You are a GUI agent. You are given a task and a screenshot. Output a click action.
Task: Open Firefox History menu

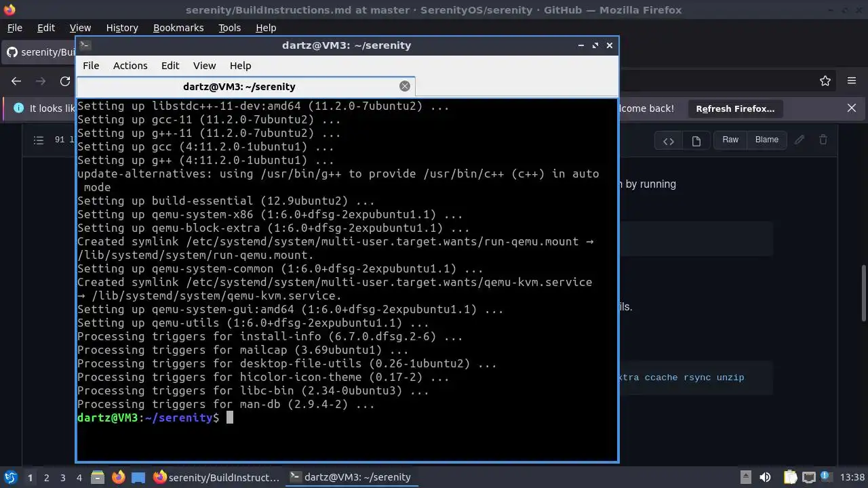click(x=122, y=28)
